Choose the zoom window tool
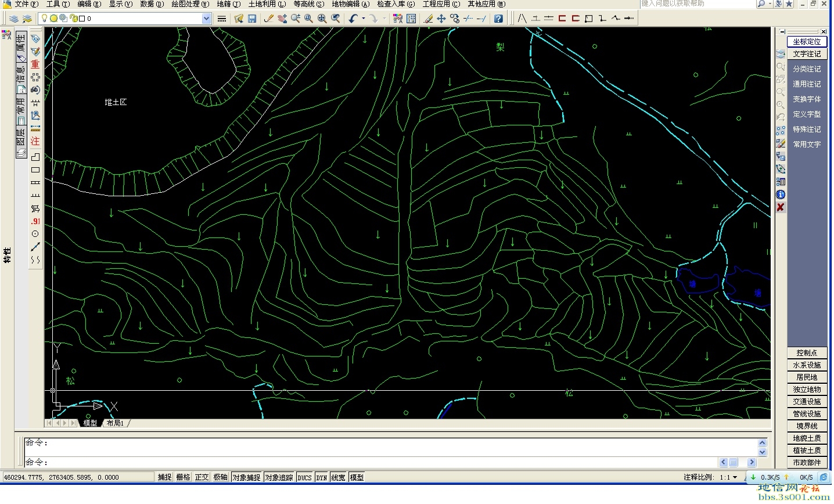 tap(309, 19)
